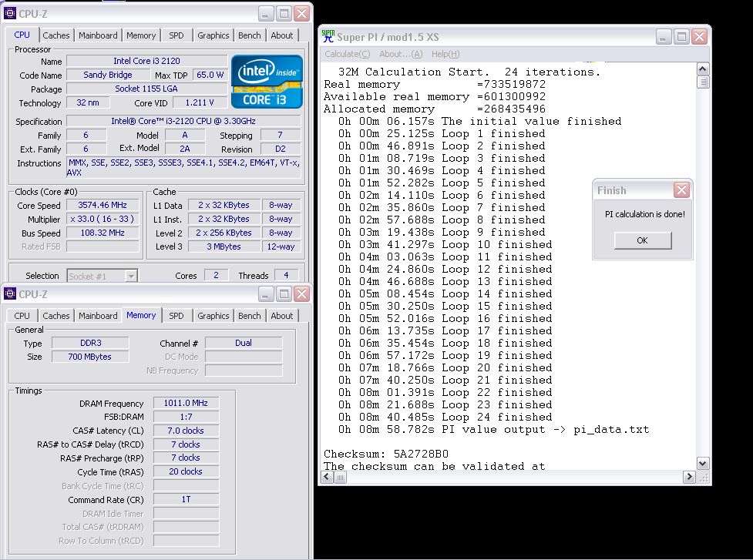Minimize the top CPU-Z window

pyautogui.click(x=266, y=13)
